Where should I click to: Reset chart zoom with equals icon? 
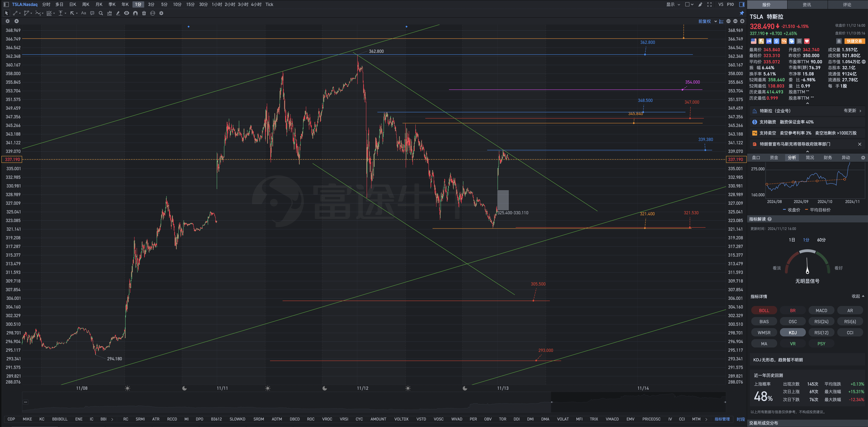pos(728,21)
